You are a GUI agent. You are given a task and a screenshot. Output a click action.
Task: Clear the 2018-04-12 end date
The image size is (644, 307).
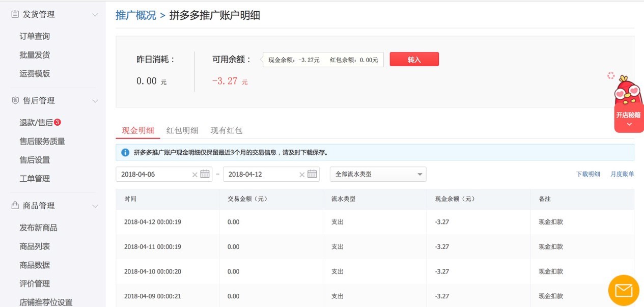301,175
